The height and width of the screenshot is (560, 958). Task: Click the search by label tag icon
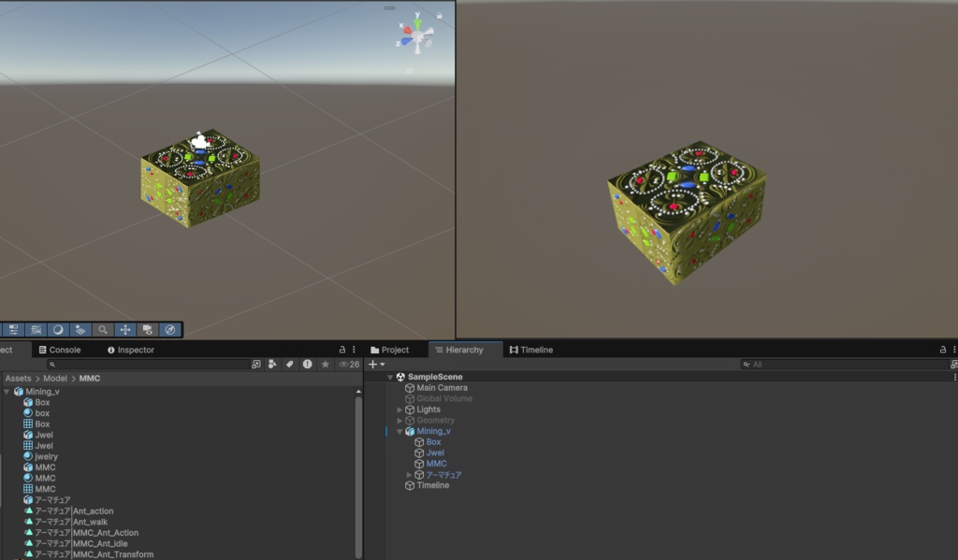(x=290, y=364)
